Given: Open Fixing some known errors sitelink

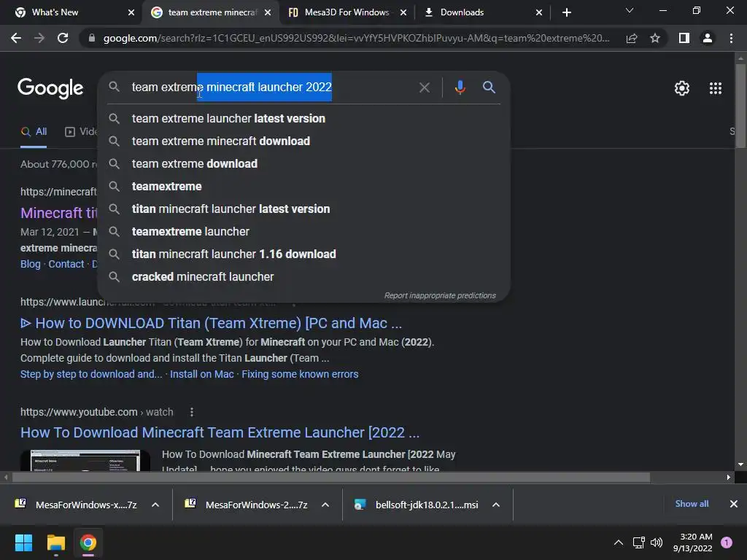Looking at the screenshot, I should click(x=300, y=374).
